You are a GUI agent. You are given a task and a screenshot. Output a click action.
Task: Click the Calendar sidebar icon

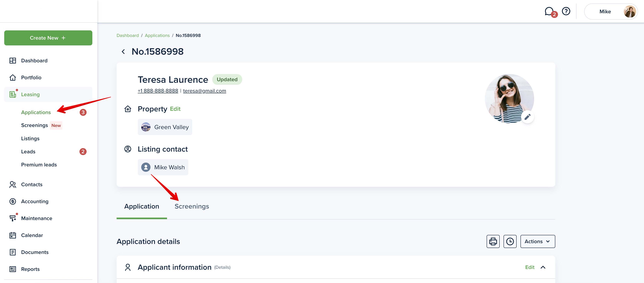(x=13, y=235)
